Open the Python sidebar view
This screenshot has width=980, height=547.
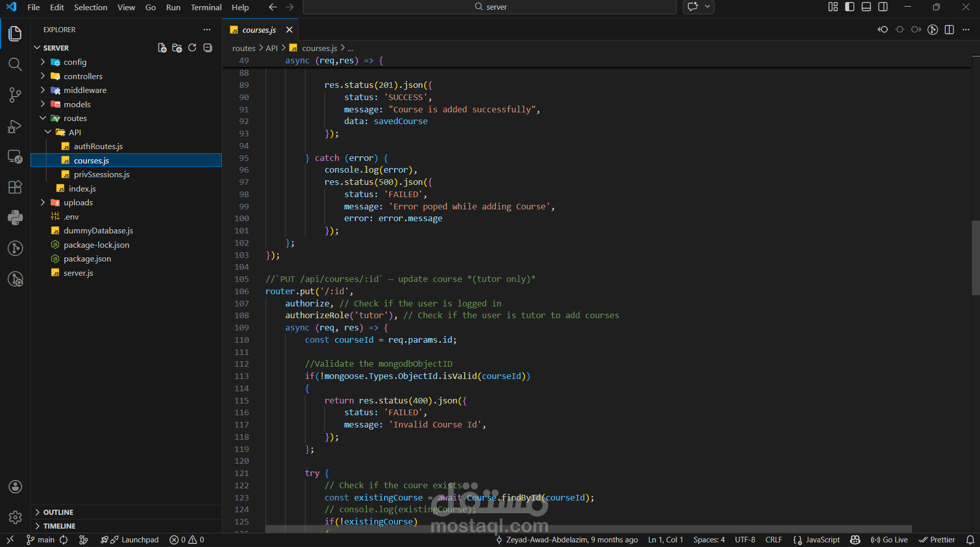(15, 218)
